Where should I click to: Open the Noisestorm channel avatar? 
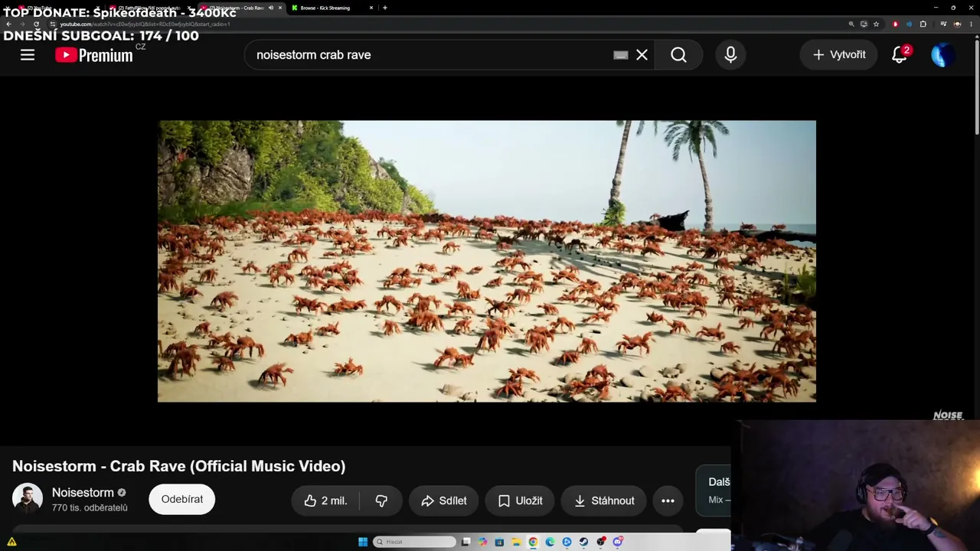pos(28,498)
